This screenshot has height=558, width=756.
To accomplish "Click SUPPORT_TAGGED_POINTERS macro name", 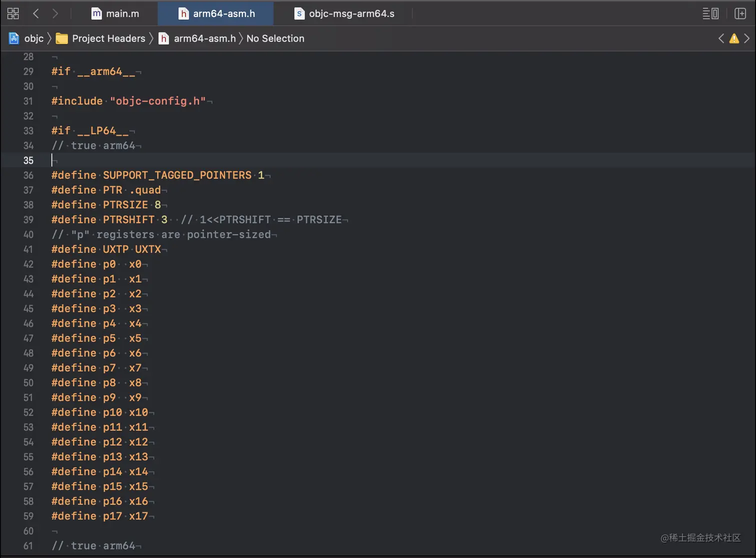I will (177, 175).
